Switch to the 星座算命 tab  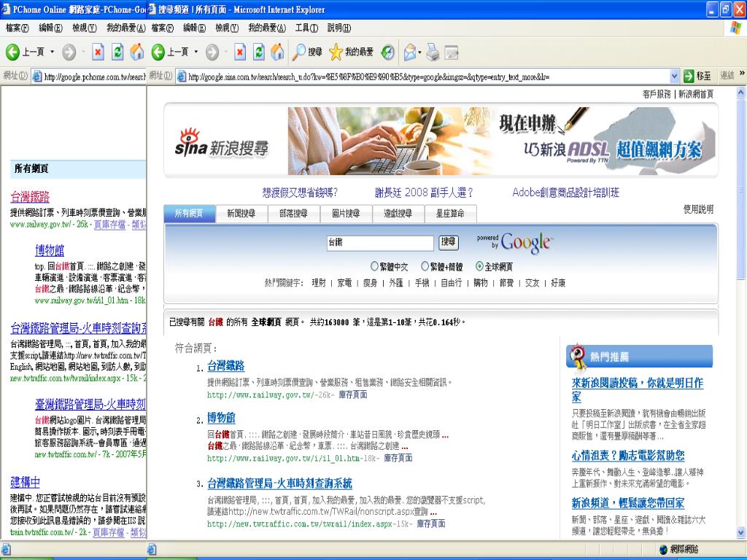(x=450, y=214)
